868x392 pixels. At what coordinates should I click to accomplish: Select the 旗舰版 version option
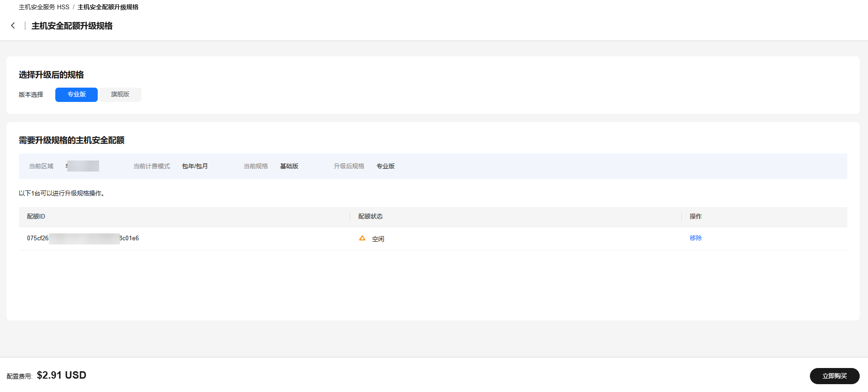point(120,95)
